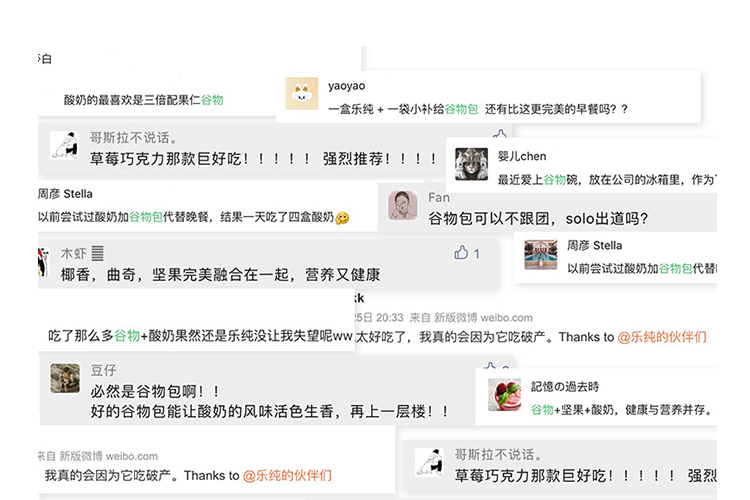Open yaoyao's rabbit avatar

point(302,93)
